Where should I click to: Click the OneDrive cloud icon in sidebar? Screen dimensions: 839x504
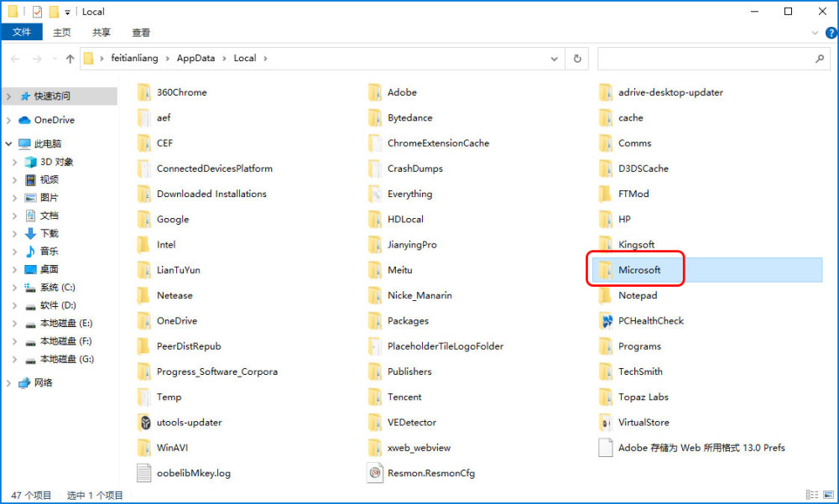tap(24, 120)
